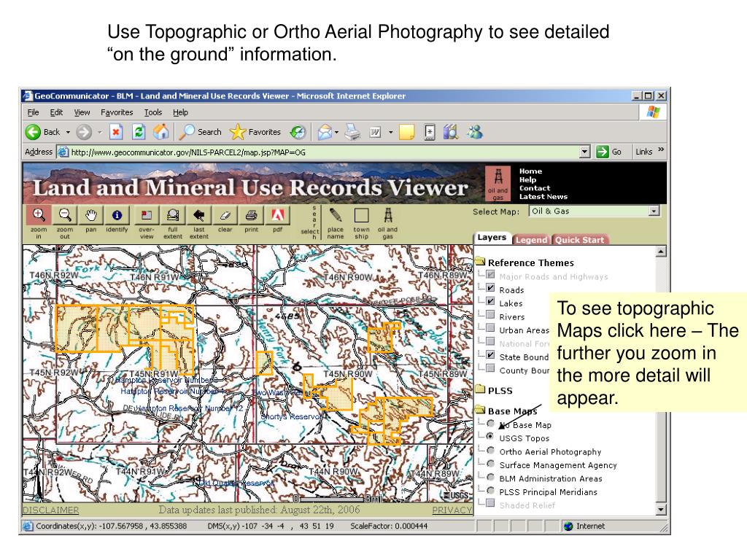Choose the identify info tool

[x=117, y=216]
